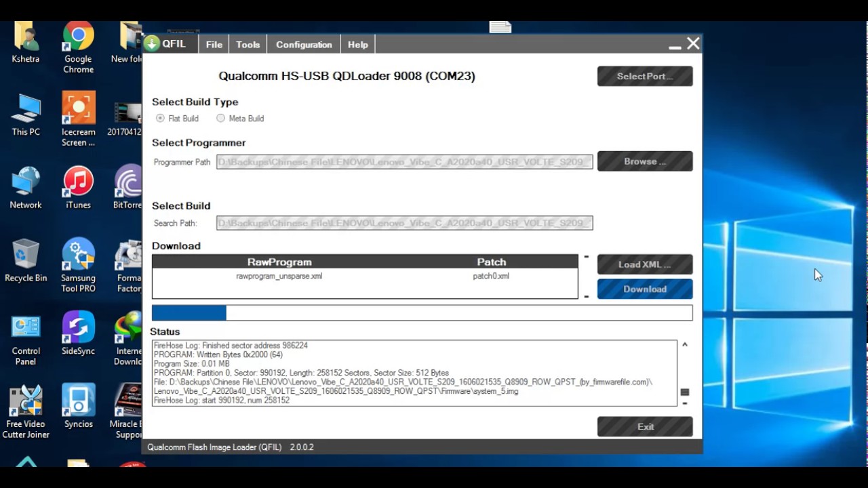Screen dimensions: 868x488
Task: Launch iTunes from the desktop
Action: 78,188
